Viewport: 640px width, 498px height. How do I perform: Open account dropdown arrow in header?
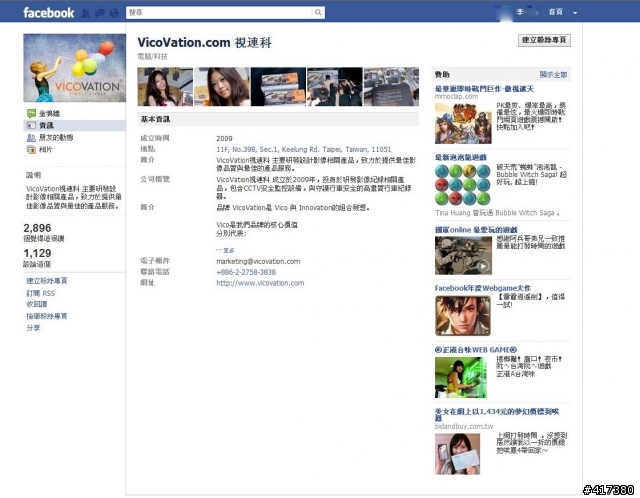[x=575, y=13]
